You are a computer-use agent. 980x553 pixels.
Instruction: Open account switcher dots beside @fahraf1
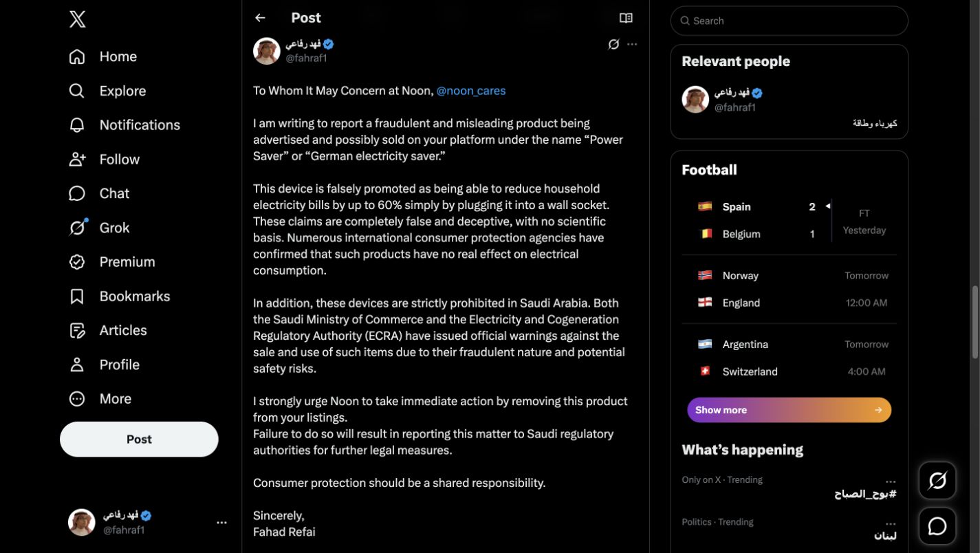click(221, 523)
